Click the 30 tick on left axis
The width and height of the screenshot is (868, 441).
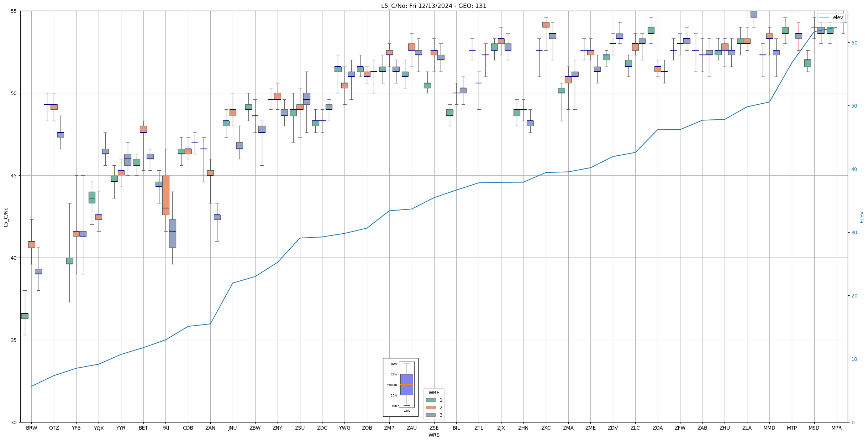pos(14,422)
